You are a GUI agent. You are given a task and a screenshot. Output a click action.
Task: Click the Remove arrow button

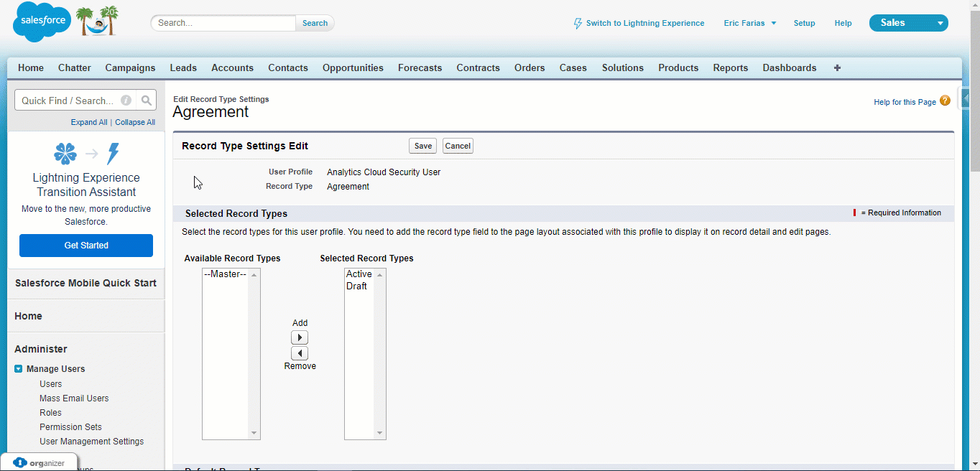(x=300, y=353)
